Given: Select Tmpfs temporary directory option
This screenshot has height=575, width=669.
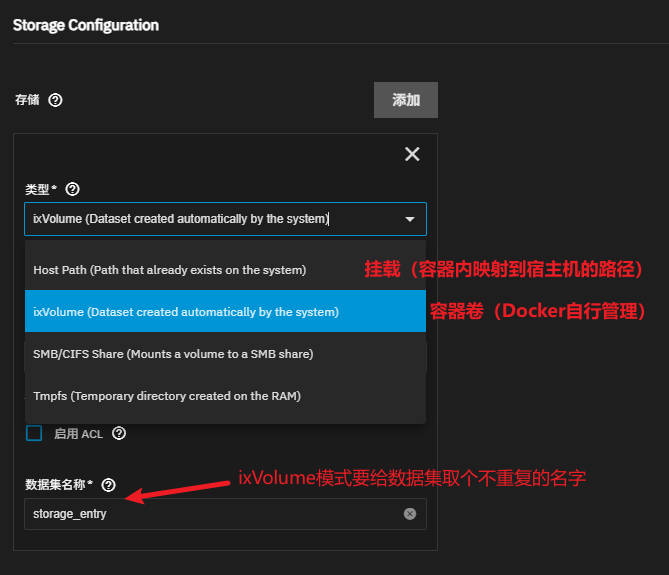Looking at the screenshot, I should 166,396.
